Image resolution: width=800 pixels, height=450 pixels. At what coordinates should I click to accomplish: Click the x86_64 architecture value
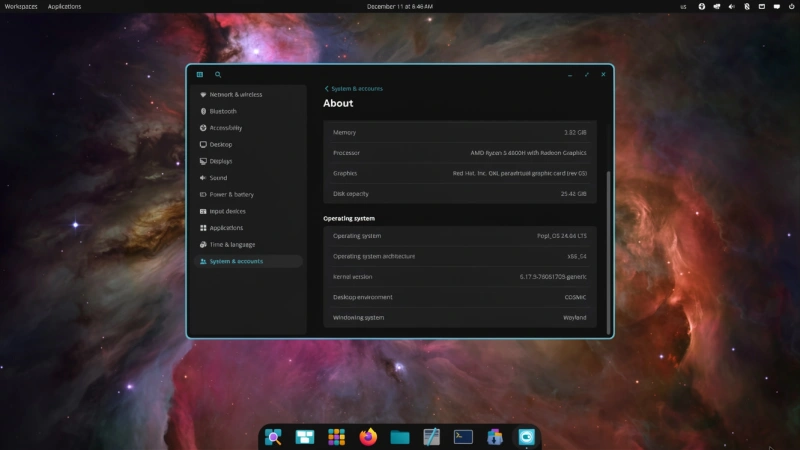pyautogui.click(x=577, y=256)
